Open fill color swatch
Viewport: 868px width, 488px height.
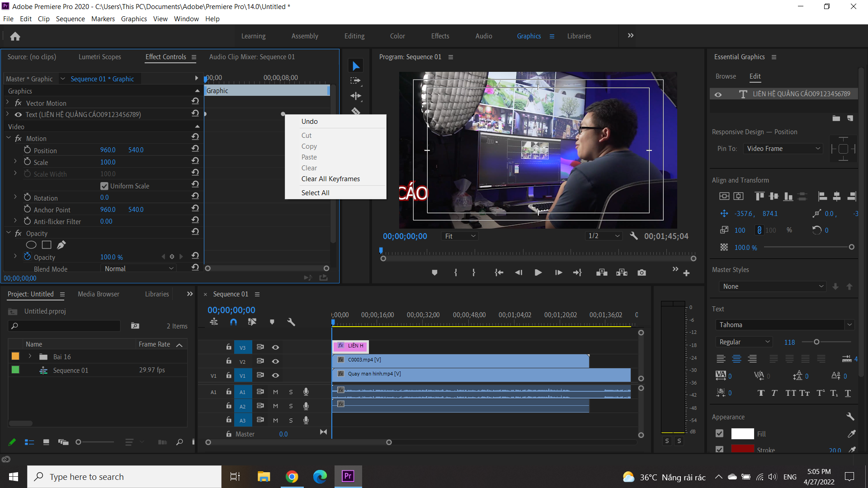pos(742,434)
